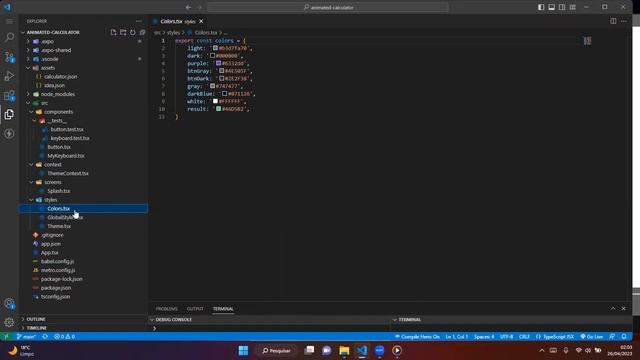Open package.json file
Screen dimensions: 640x360
click(x=56, y=288)
